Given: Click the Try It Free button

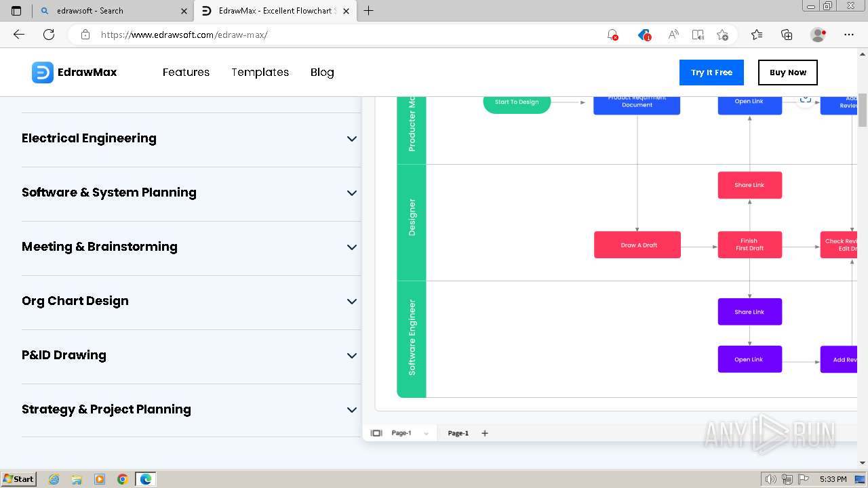Looking at the screenshot, I should coord(711,73).
